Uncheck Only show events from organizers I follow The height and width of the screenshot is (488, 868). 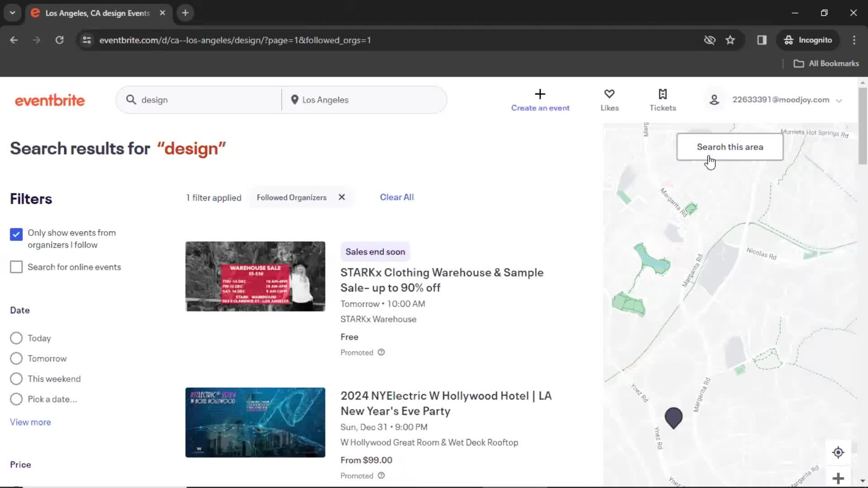pyautogui.click(x=16, y=234)
